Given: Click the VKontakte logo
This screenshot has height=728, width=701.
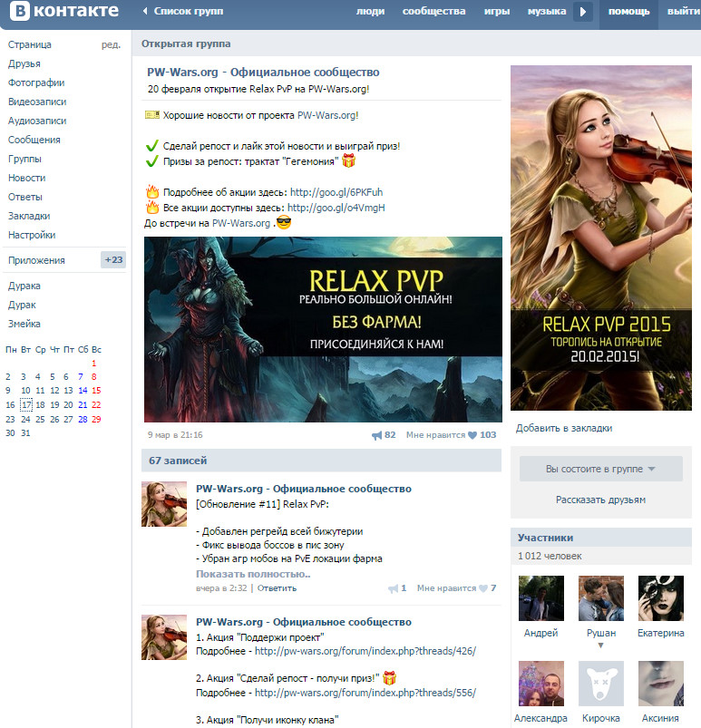Looking at the screenshot, I should (64, 11).
